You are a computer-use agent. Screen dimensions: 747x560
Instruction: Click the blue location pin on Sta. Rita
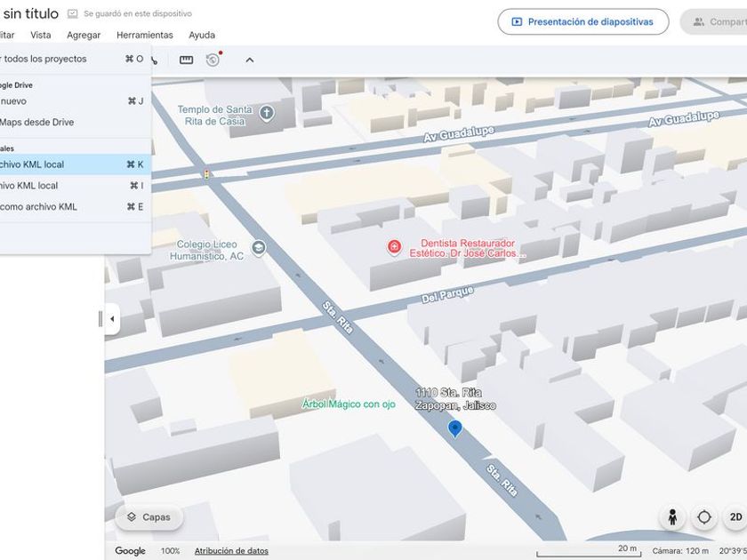455,428
